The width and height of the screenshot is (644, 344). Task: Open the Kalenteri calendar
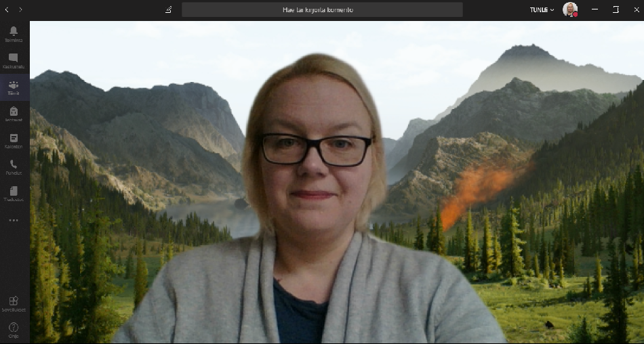pos(14,140)
